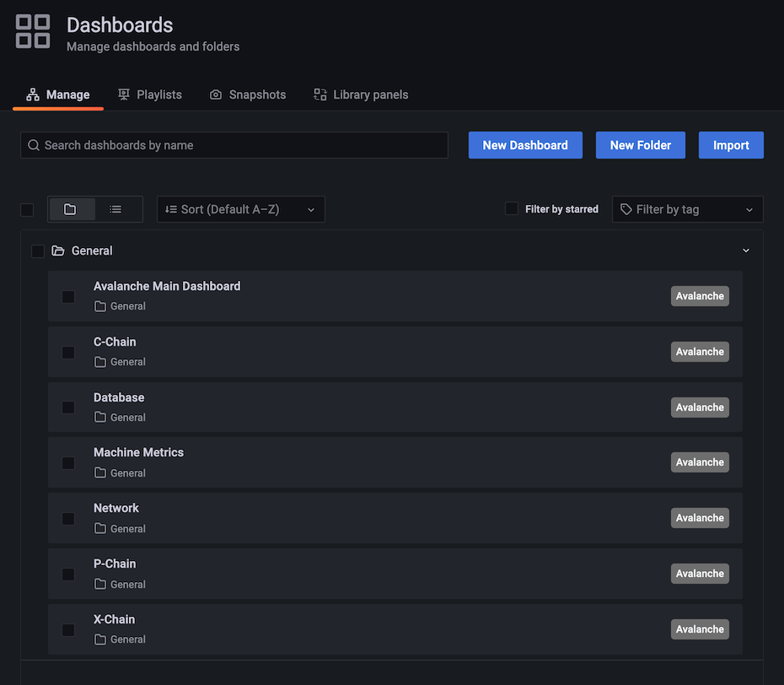Select the folder view layout icon
784x685 pixels.
click(72, 208)
